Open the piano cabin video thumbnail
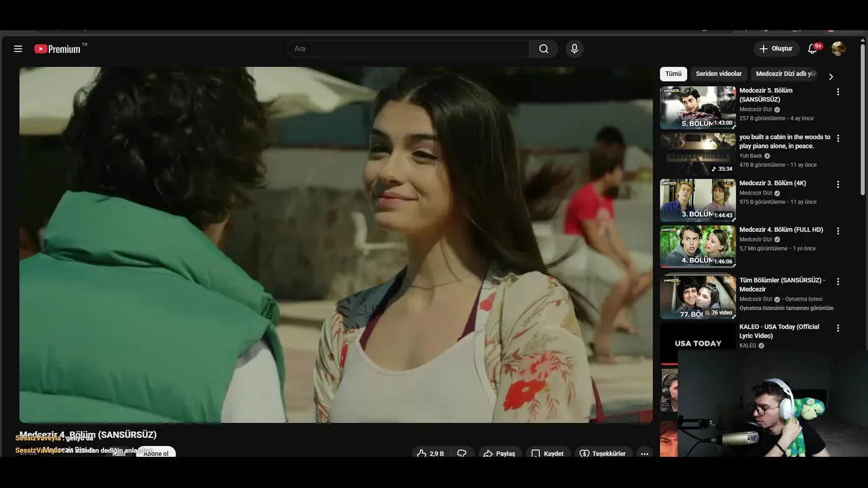The image size is (868, 488). click(x=698, y=154)
